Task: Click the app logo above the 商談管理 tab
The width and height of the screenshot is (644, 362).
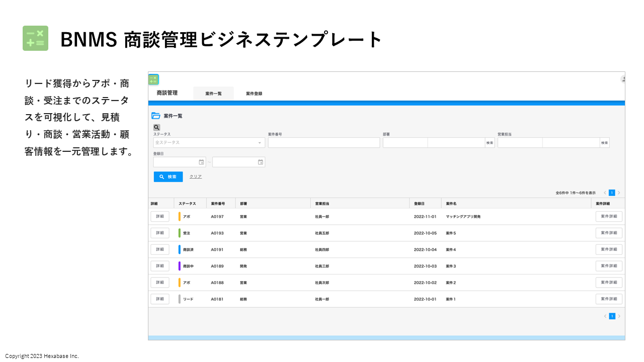Action: click(x=153, y=79)
